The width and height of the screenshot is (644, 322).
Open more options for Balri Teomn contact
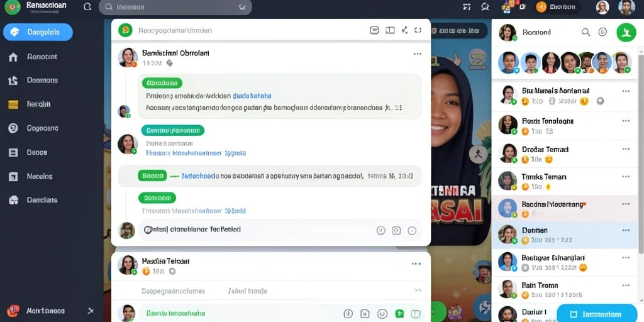click(626, 285)
